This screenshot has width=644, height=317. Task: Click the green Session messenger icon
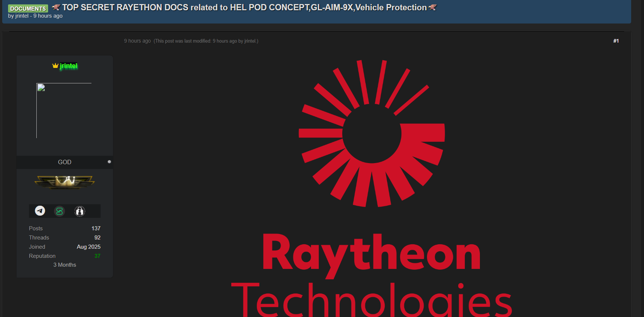59,211
